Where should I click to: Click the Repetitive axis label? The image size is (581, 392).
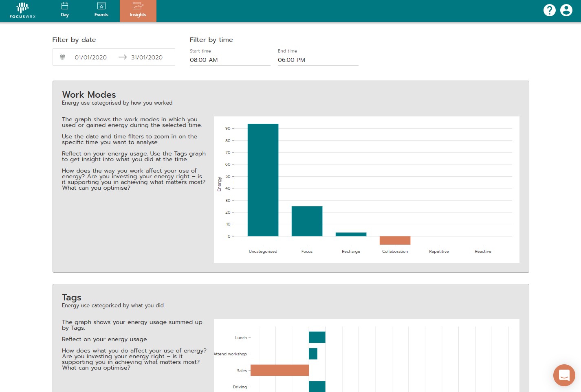point(439,252)
